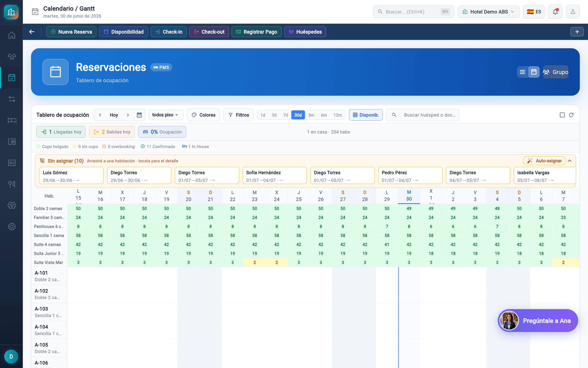Open the Filtros panel
The height and width of the screenshot is (368, 588).
pyautogui.click(x=239, y=115)
